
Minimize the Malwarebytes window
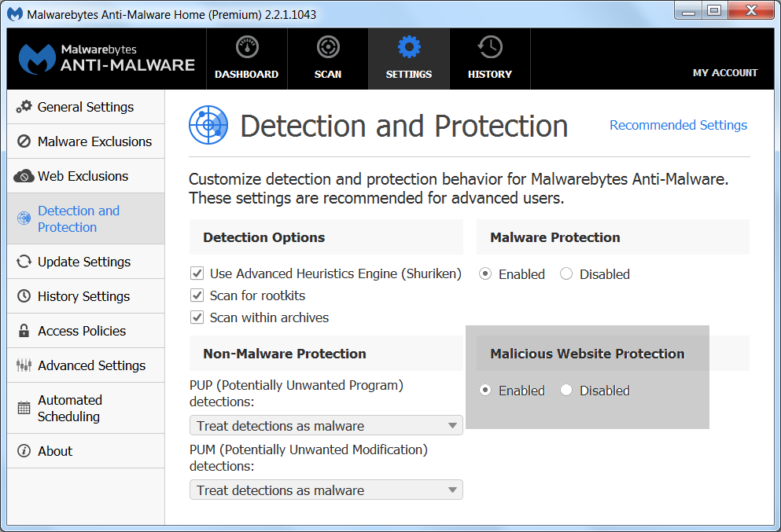(x=688, y=11)
